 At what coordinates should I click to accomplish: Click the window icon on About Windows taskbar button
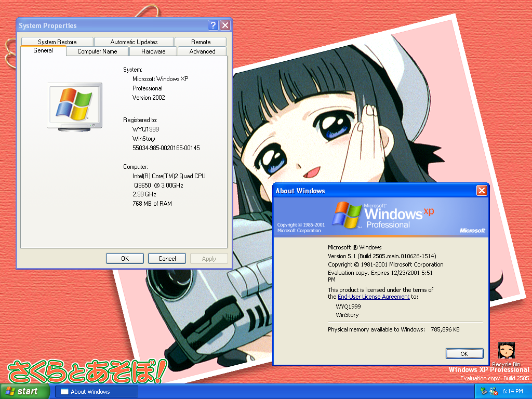(x=64, y=392)
